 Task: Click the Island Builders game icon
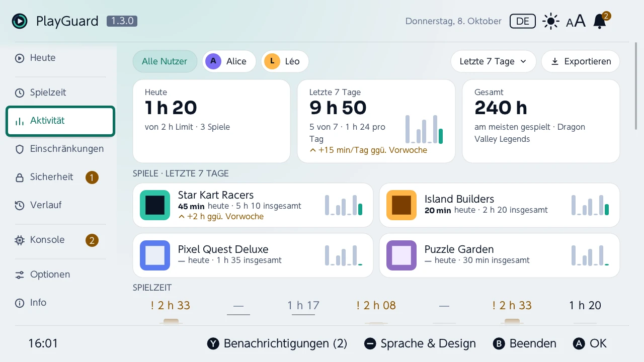401,205
